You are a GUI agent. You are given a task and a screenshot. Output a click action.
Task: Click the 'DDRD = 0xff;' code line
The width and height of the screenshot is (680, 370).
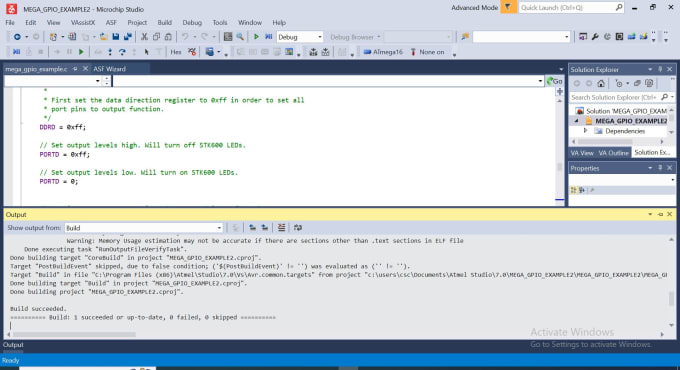point(63,127)
